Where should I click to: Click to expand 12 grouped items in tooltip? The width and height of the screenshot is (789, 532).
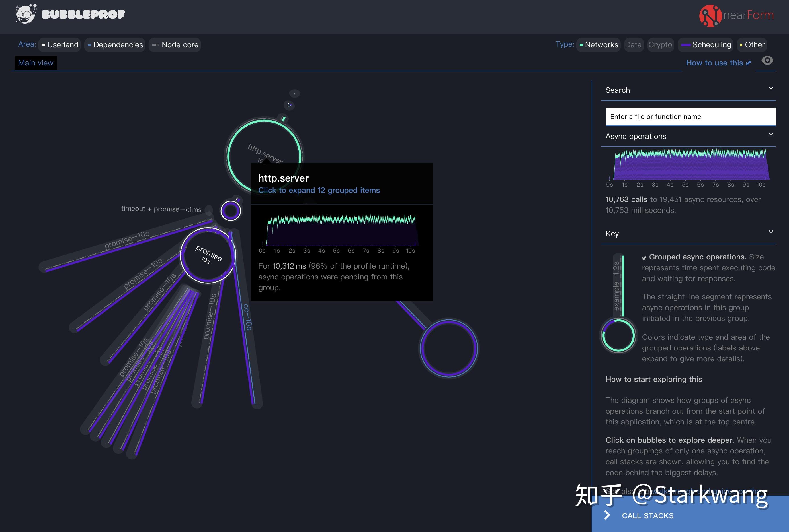319,190
